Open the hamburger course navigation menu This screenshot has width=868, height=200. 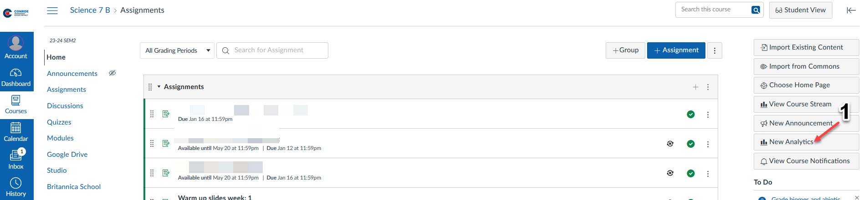52,10
